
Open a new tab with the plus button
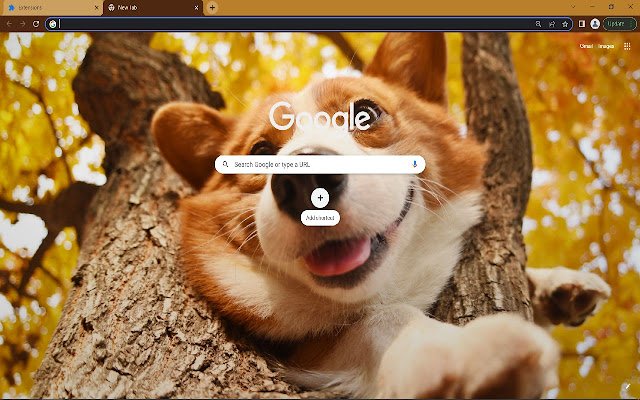tap(212, 7)
